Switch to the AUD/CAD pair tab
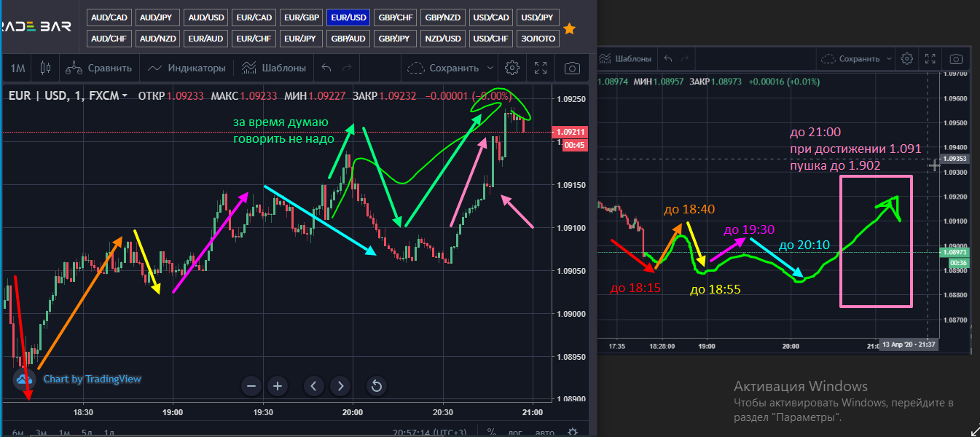The image size is (980, 437). pyautogui.click(x=109, y=17)
